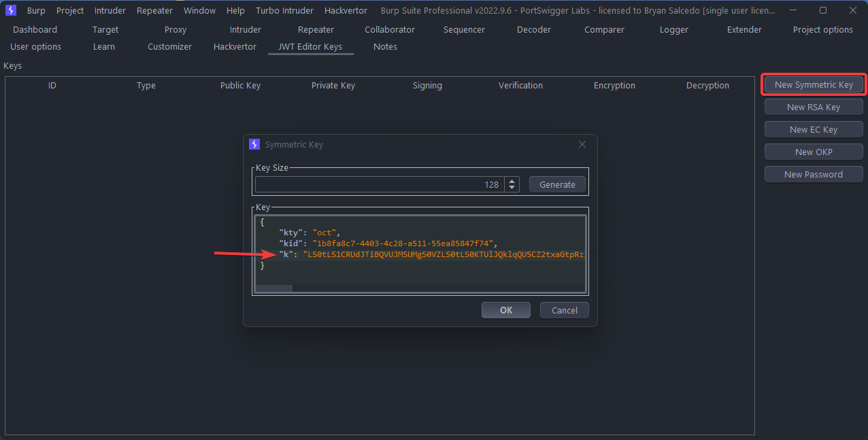
Task: Open the Hackvertor menu
Action: (x=346, y=10)
